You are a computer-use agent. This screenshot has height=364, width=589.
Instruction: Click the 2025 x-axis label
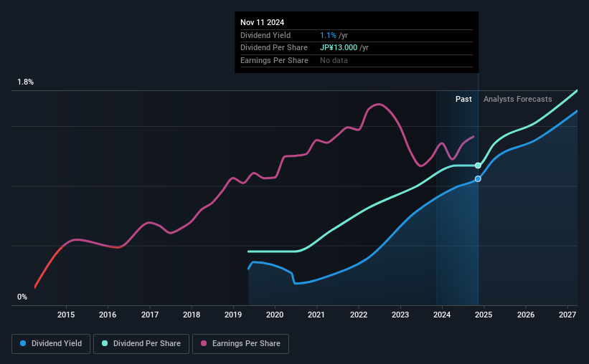[484, 315]
